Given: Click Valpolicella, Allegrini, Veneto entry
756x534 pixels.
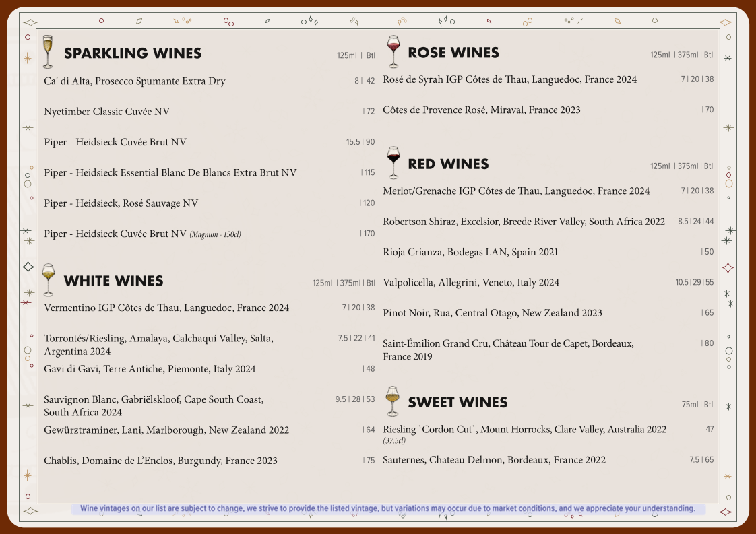Looking at the screenshot, I should click(x=471, y=282).
